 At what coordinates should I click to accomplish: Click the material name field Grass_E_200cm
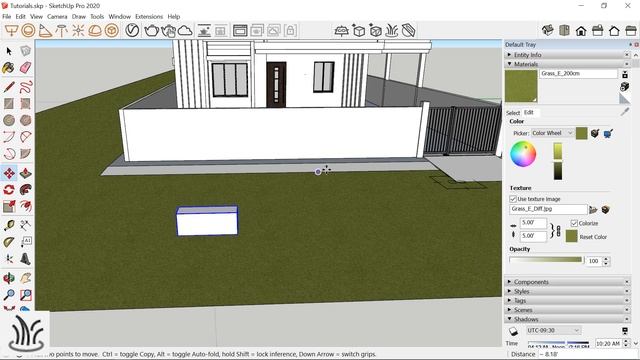coord(578,73)
